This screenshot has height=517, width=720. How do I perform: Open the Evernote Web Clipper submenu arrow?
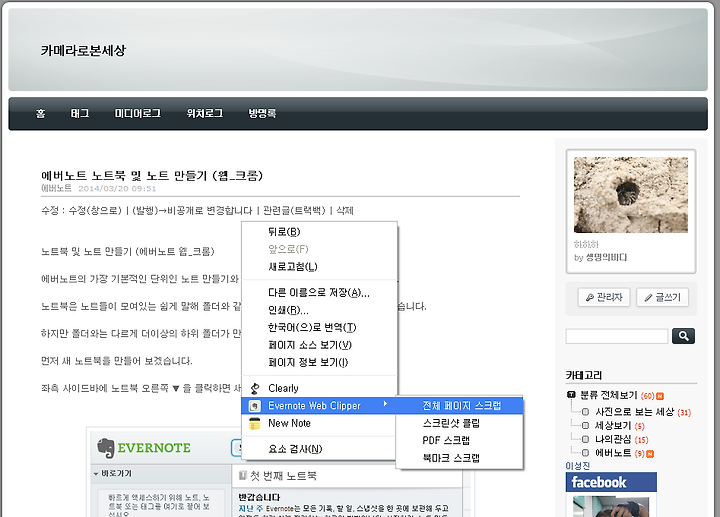coord(385,404)
